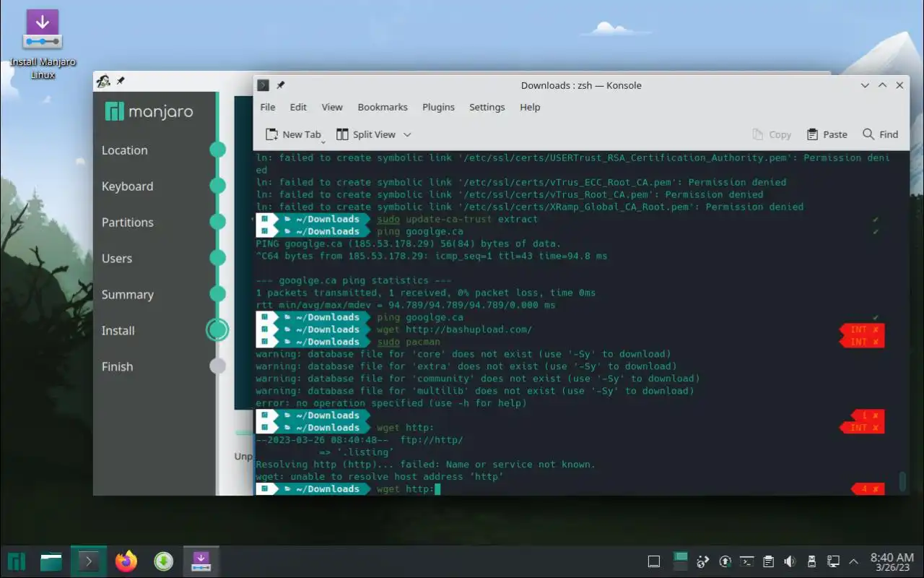Open the Edit menu in Konsole
The image size is (924, 578).
(x=298, y=107)
